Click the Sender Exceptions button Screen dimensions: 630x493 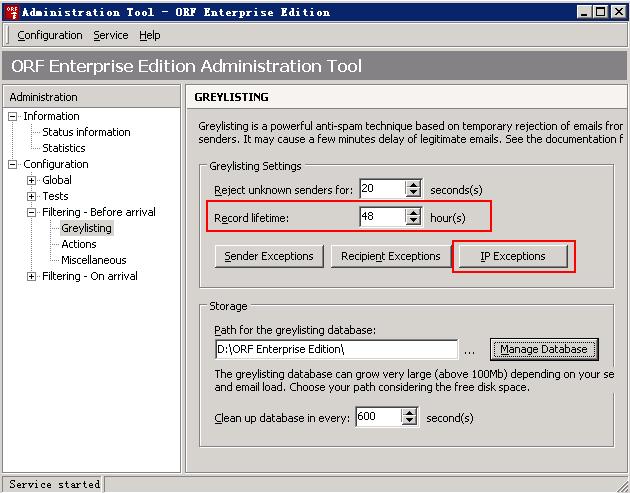(268, 256)
